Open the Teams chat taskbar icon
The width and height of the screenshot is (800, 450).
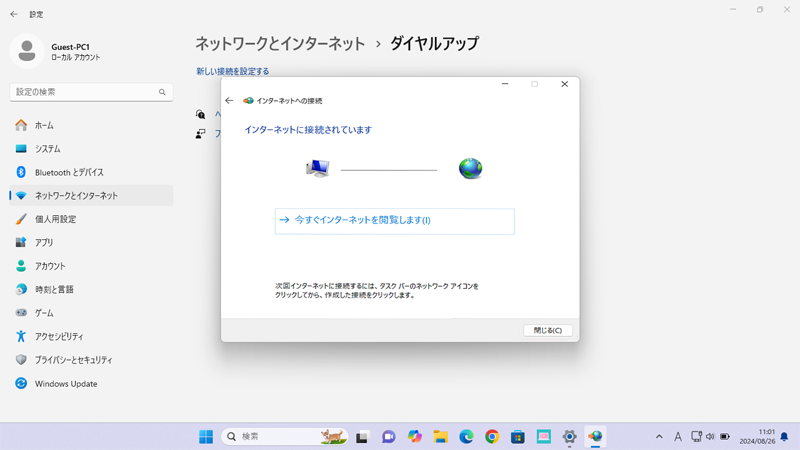388,437
